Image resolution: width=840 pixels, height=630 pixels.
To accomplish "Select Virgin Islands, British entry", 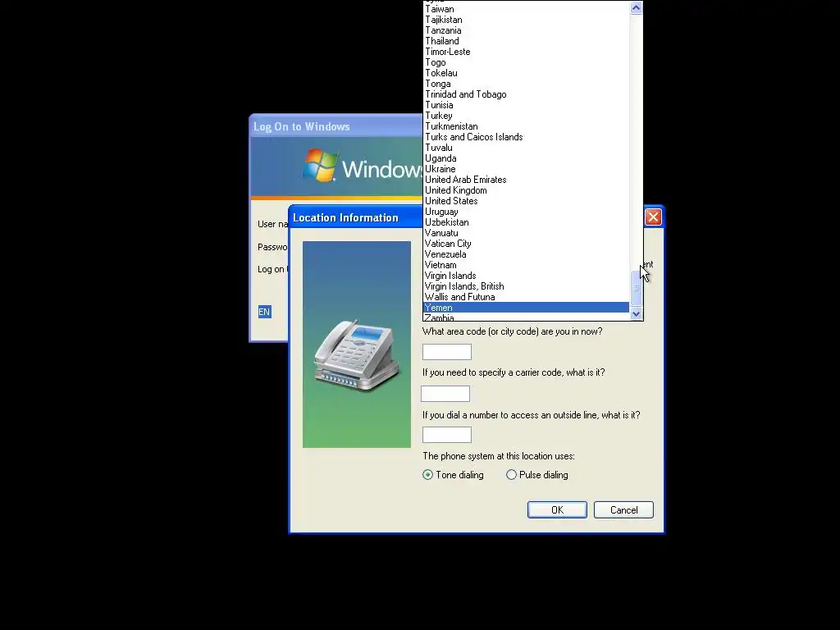I will click(x=526, y=286).
